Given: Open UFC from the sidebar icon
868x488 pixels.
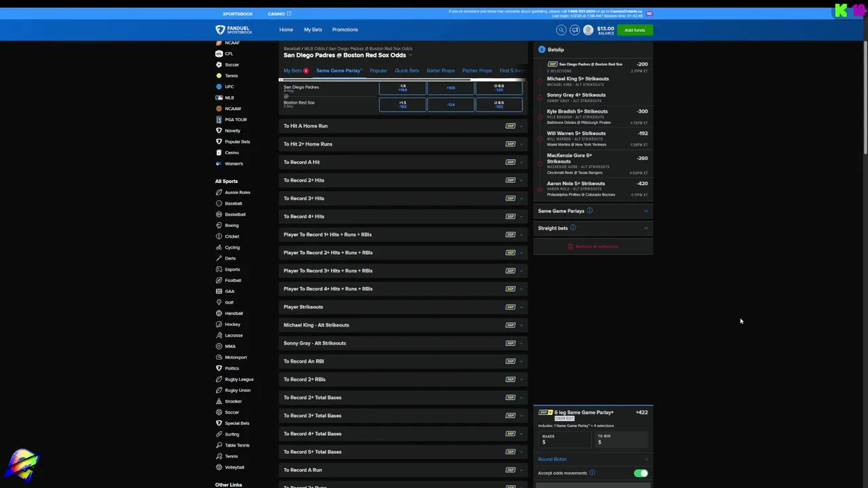Looking at the screenshot, I should (x=219, y=87).
